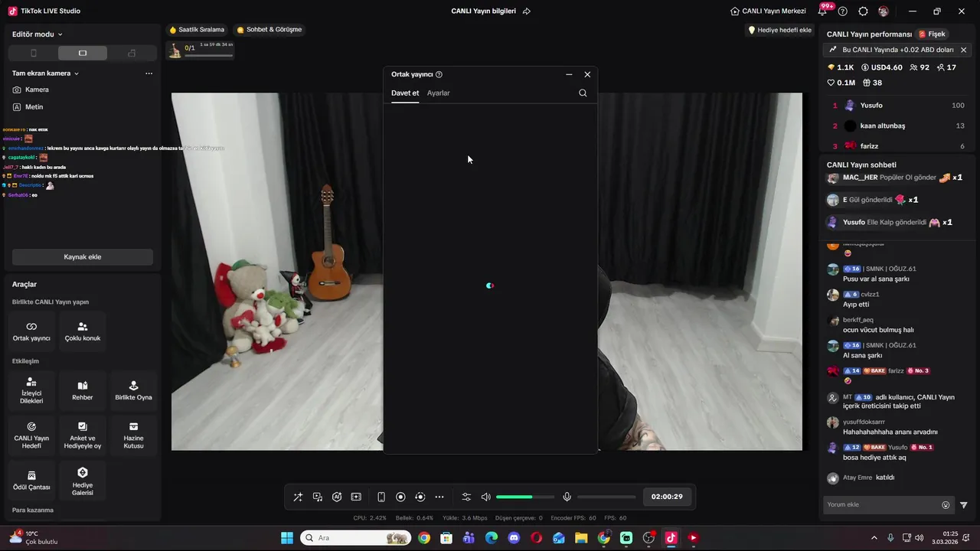The height and width of the screenshot is (551, 980).
Task: Click help icon next to Ortak yayıncı title
Action: 439,74
